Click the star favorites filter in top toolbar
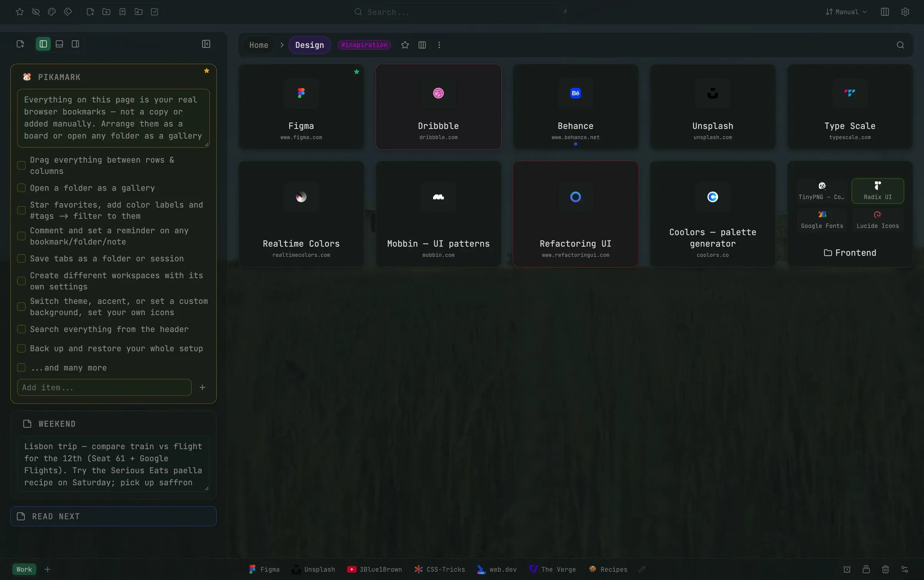Viewport: 924px width, 580px height. tap(20, 12)
